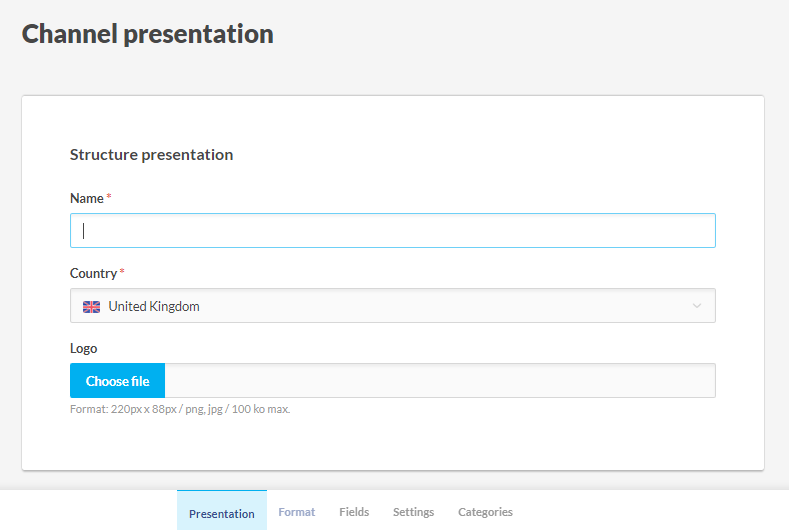
Task: Click the Structure presentation section heading
Action: coord(151,155)
